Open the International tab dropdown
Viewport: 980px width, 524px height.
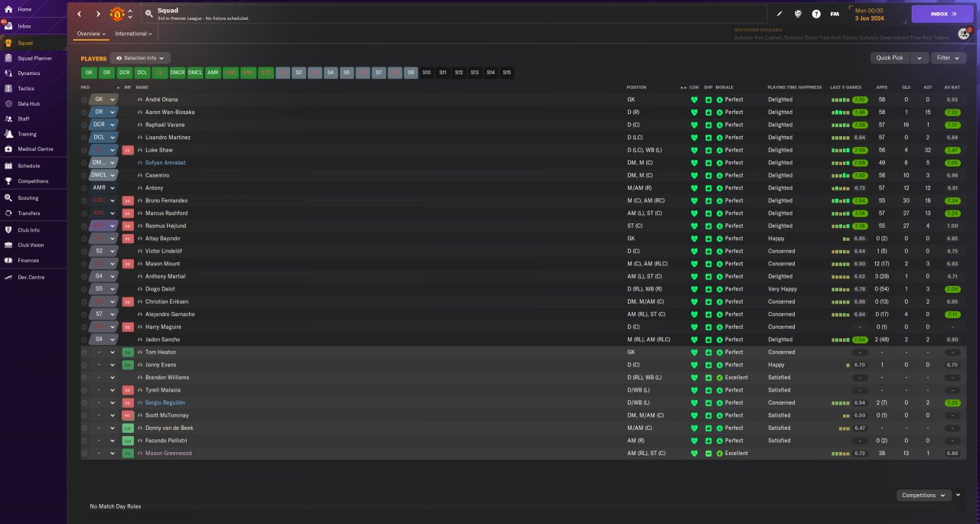[x=133, y=34]
